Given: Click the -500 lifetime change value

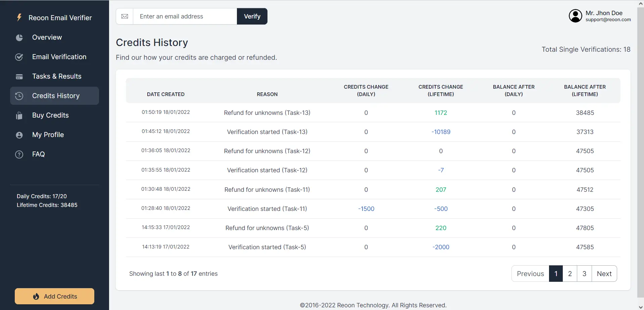Looking at the screenshot, I should click(x=441, y=209).
